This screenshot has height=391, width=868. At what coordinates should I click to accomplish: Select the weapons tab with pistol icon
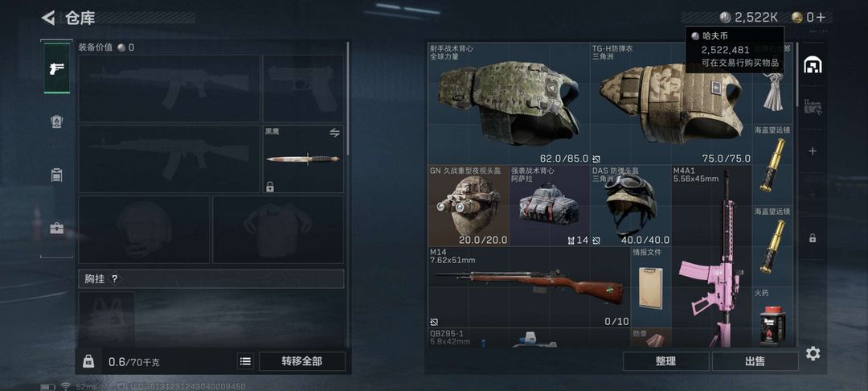(x=56, y=68)
